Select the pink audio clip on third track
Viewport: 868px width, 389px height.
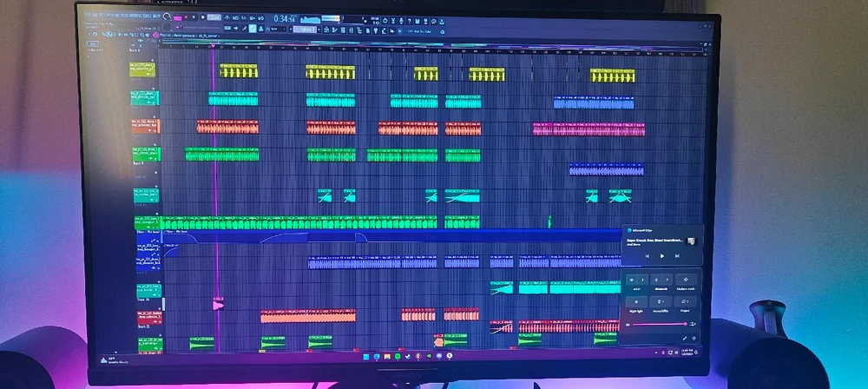click(589, 129)
